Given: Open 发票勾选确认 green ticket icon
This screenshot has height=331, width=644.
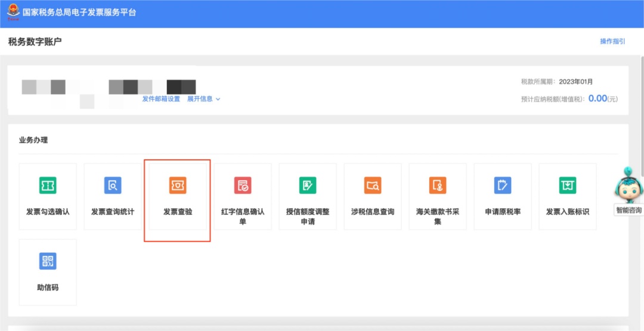Looking at the screenshot, I should (48, 185).
